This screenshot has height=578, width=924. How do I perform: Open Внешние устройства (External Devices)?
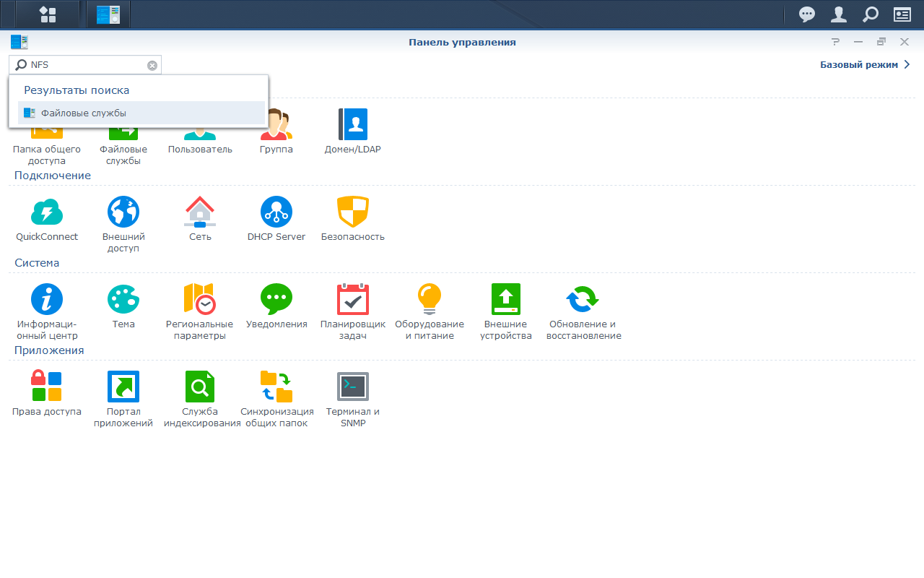[506, 312]
